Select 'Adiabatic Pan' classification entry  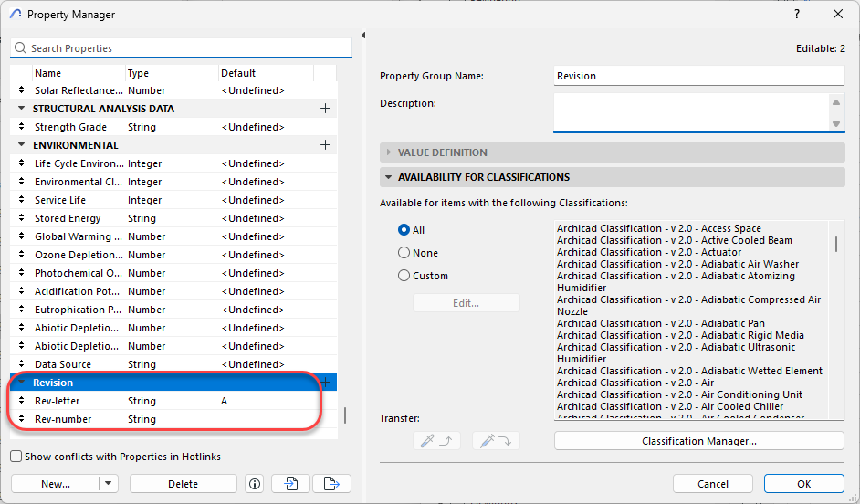click(660, 323)
